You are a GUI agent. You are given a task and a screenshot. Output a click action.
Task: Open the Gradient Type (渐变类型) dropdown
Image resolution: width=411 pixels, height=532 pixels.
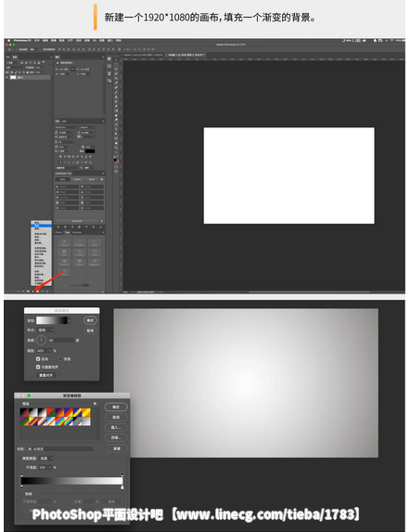point(46,459)
